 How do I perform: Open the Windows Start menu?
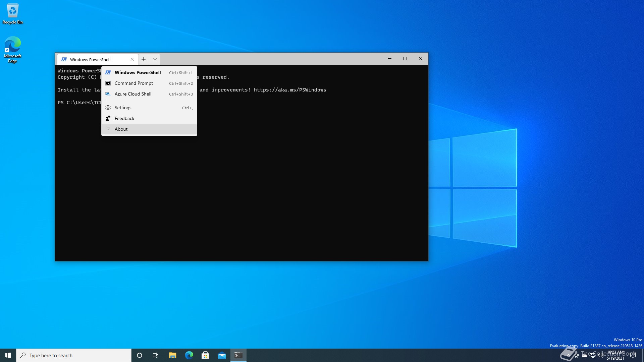click(x=8, y=355)
